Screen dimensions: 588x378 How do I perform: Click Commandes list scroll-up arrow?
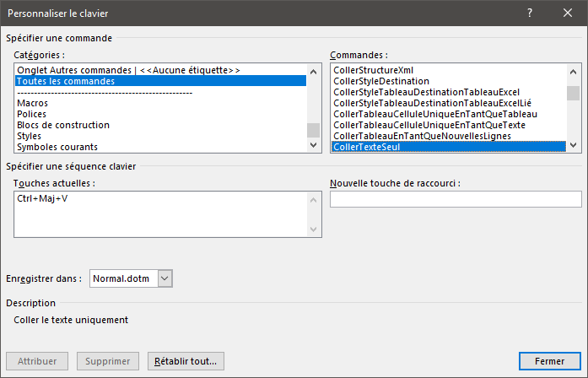click(x=573, y=72)
